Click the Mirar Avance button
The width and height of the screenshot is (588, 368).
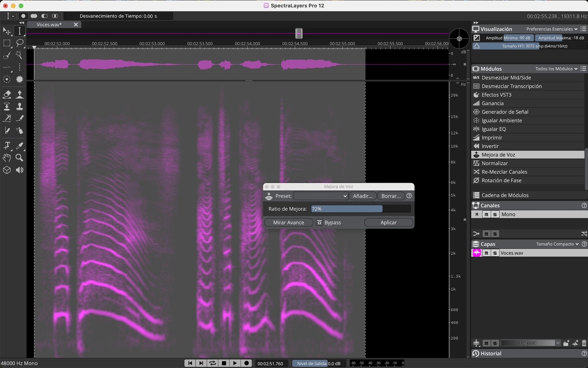288,222
